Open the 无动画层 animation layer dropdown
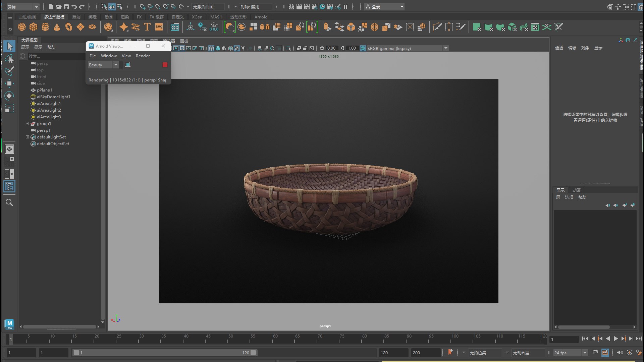Screen dimensions: 644x362 point(528,353)
